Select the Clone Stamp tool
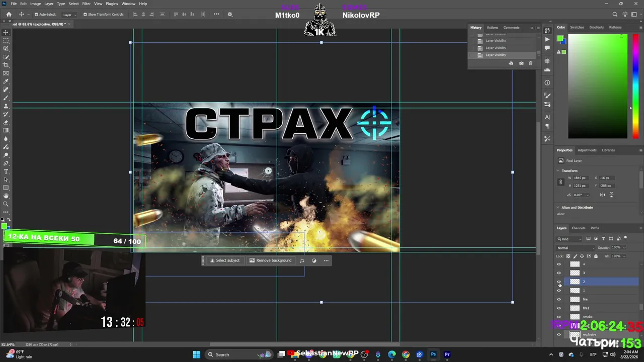 6,106
